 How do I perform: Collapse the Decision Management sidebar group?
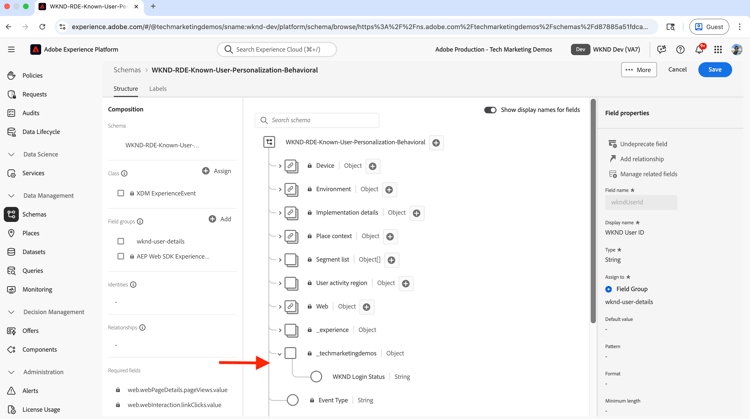(x=11, y=312)
